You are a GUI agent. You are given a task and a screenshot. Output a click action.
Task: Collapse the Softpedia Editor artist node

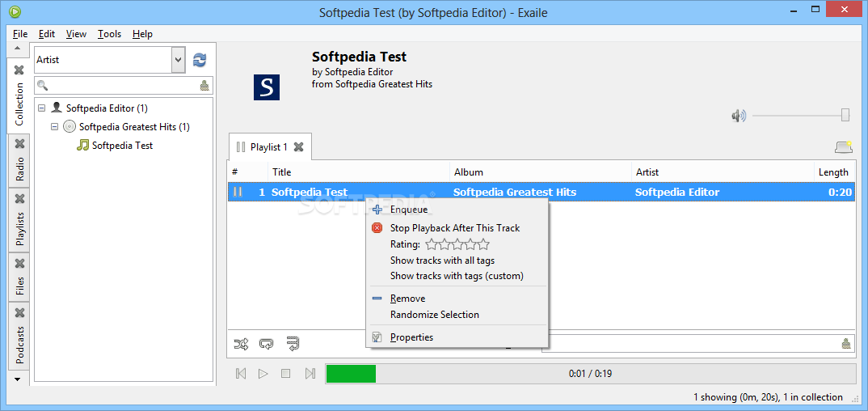[41, 108]
